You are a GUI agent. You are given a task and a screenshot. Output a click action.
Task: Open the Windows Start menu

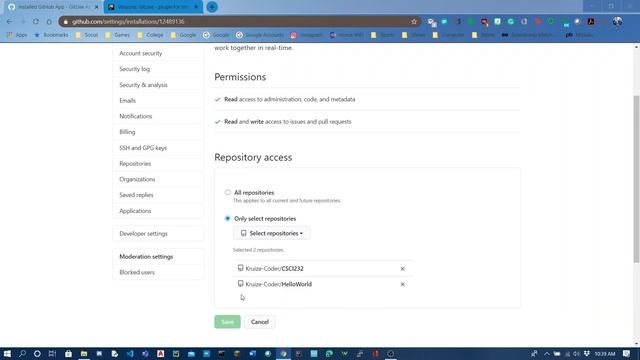pyautogui.click(x=7, y=353)
